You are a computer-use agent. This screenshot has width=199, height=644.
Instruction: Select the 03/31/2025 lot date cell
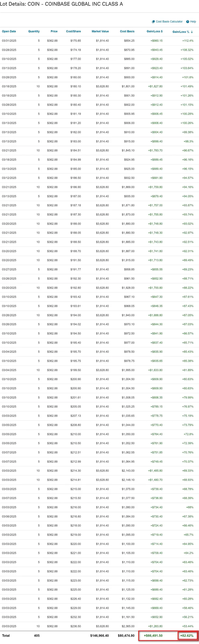[9, 41]
